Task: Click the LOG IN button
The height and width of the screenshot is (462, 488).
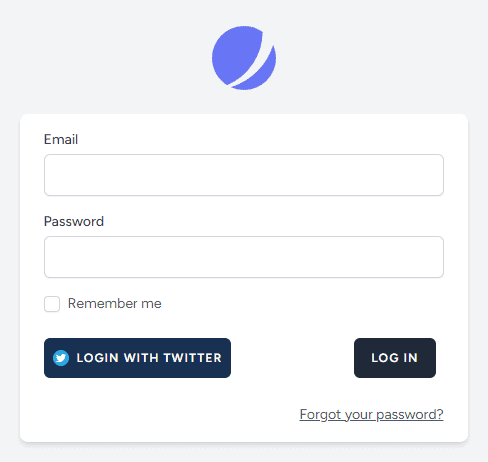Action: 395,358
